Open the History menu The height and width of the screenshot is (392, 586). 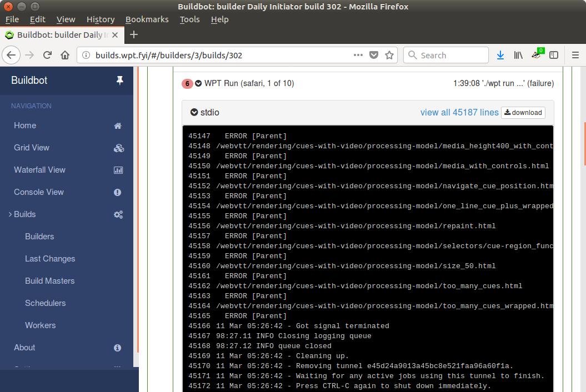tap(101, 19)
